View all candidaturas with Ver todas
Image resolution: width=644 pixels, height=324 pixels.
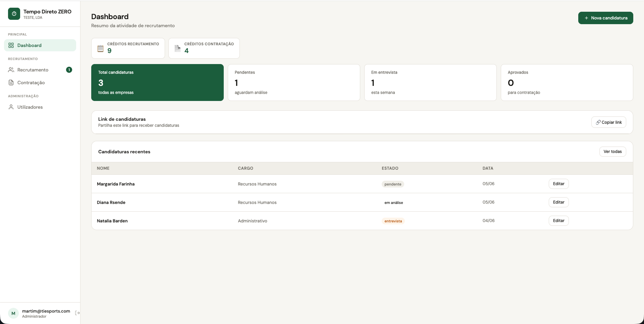click(612, 152)
